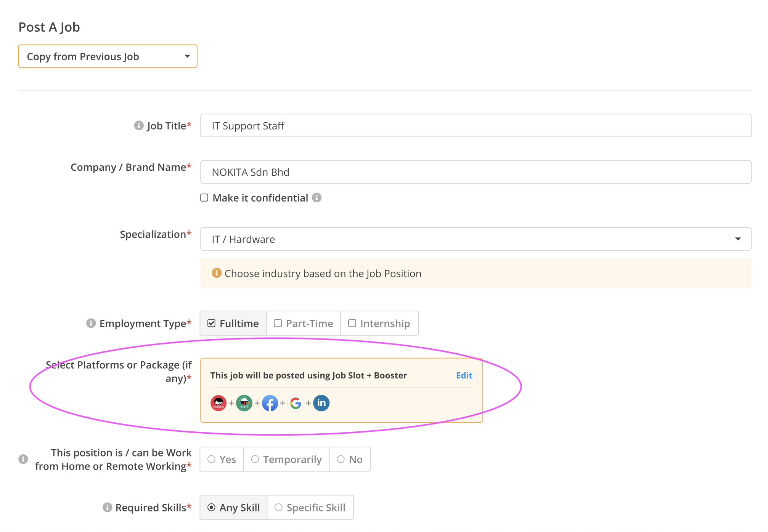Click the LinkedIn platform icon
The height and width of the screenshot is (532, 768).
pos(321,403)
